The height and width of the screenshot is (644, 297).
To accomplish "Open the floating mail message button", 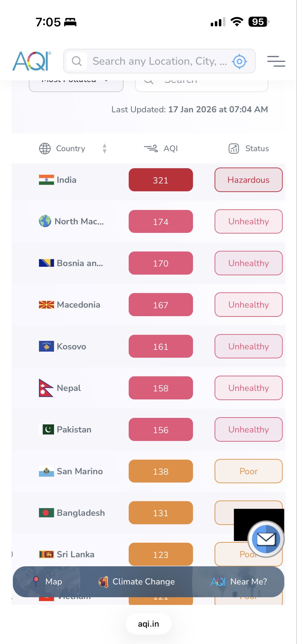I will click(x=266, y=539).
